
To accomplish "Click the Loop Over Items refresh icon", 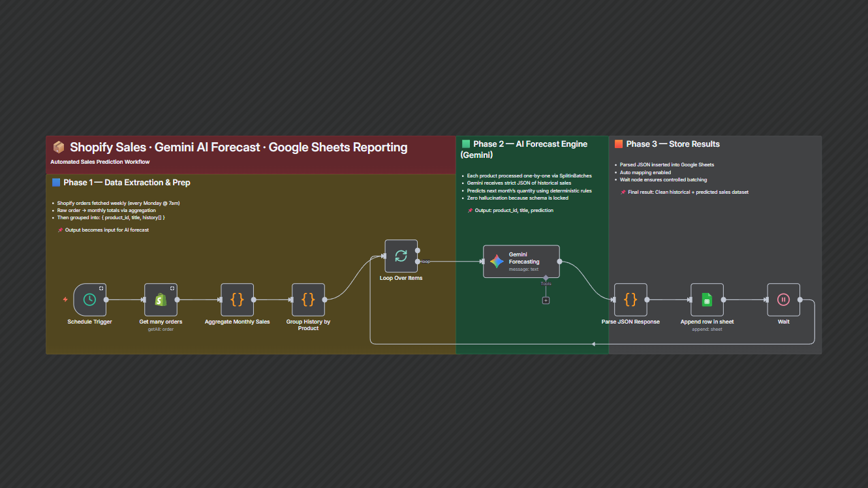I will (401, 257).
